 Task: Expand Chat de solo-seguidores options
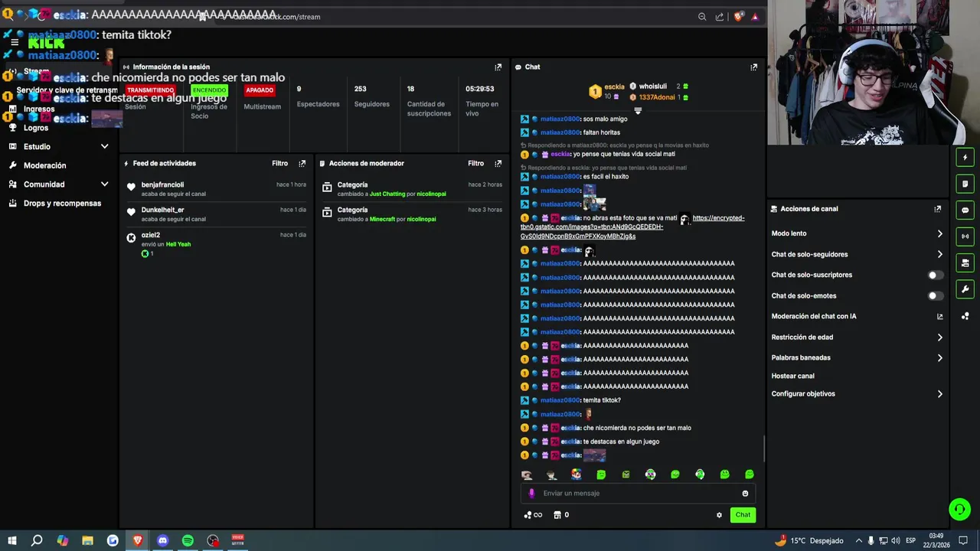[939, 255]
